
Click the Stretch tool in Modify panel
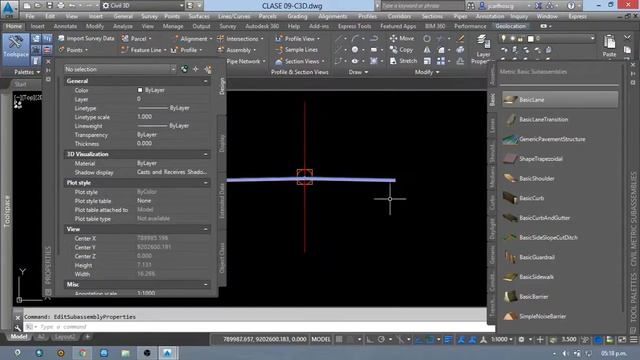pyautogui.click(x=403, y=61)
